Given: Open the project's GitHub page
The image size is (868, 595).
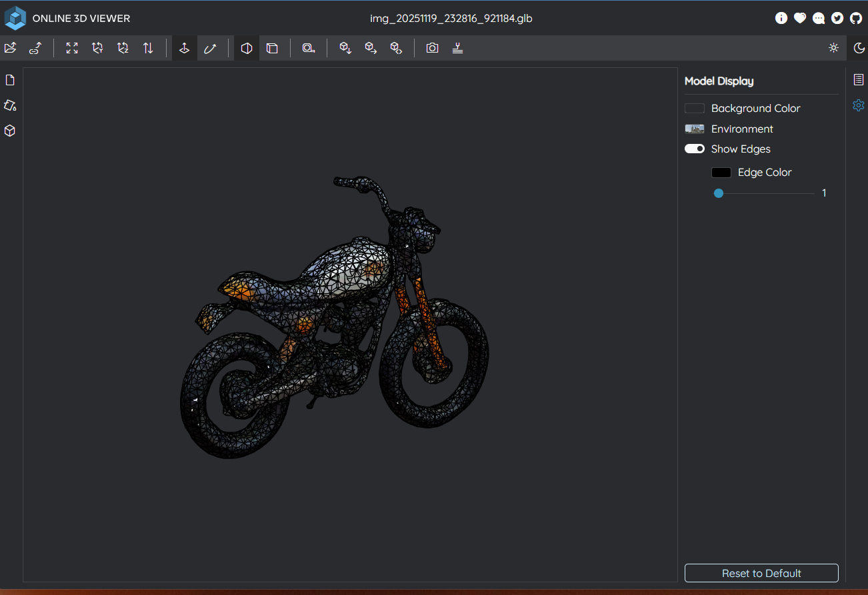Looking at the screenshot, I should tap(856, 18).
